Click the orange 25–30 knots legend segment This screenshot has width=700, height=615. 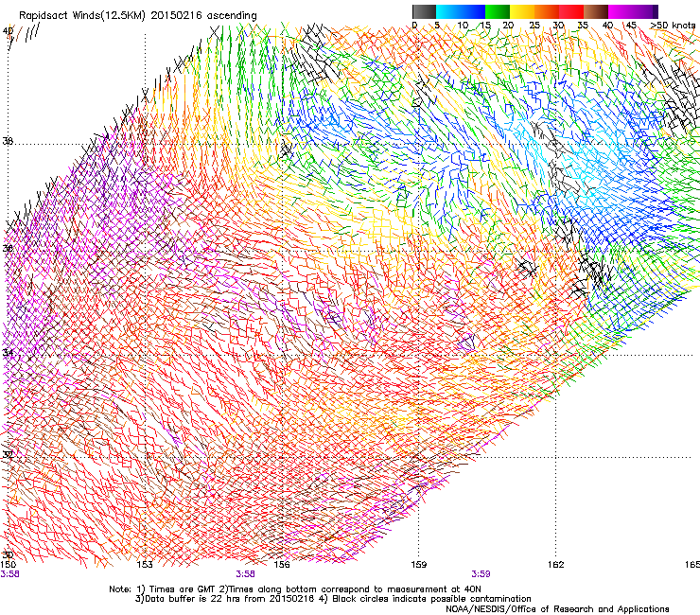(x=547, y=11)
